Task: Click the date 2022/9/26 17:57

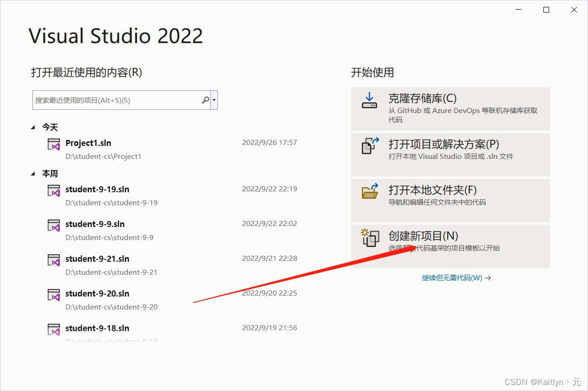Action: click(269, 143)
